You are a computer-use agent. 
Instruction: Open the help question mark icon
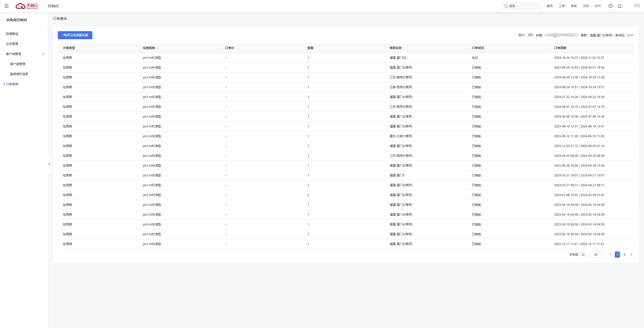(611, 6)
